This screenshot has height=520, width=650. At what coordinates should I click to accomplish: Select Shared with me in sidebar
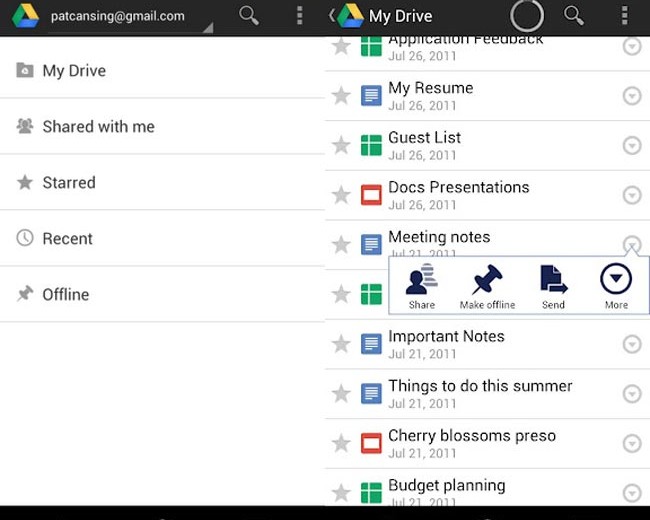point(98,127)
